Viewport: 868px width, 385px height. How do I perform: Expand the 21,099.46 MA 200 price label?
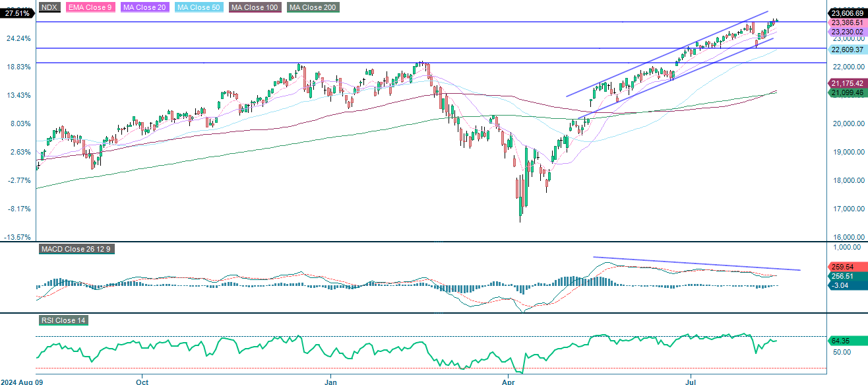[x=848, y=94]
